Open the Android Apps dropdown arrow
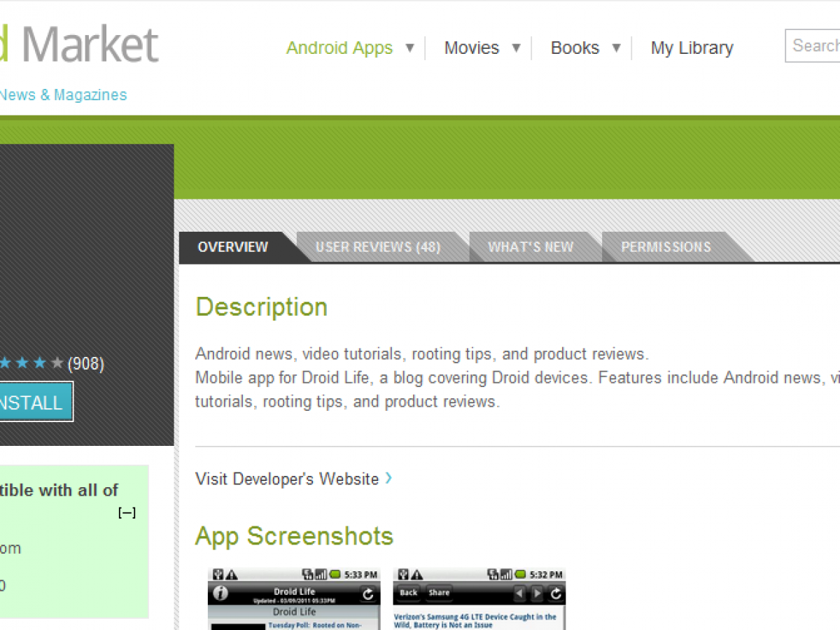The image size is (840, 630). click(410, 48)
